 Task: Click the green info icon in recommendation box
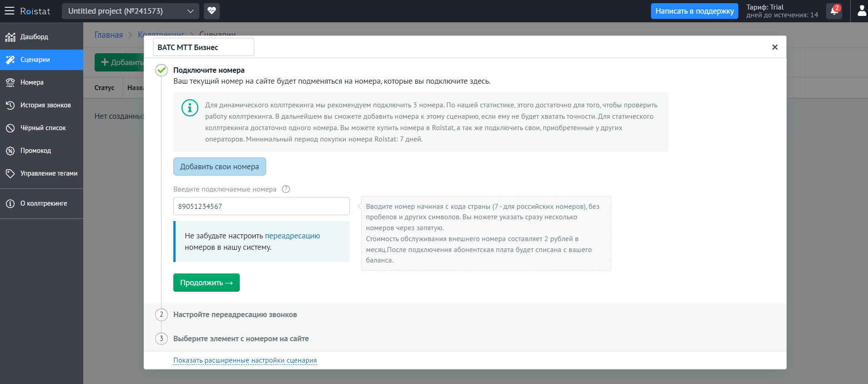190,108
